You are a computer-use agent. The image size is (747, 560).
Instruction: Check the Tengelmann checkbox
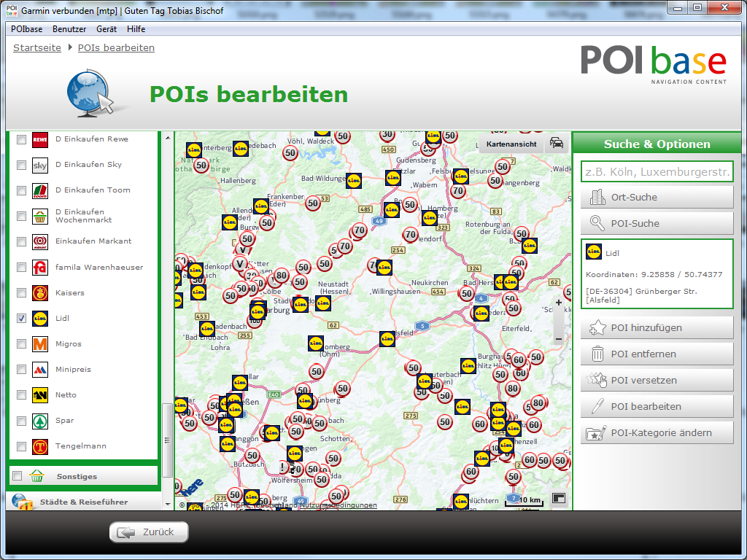coord(21,446)
